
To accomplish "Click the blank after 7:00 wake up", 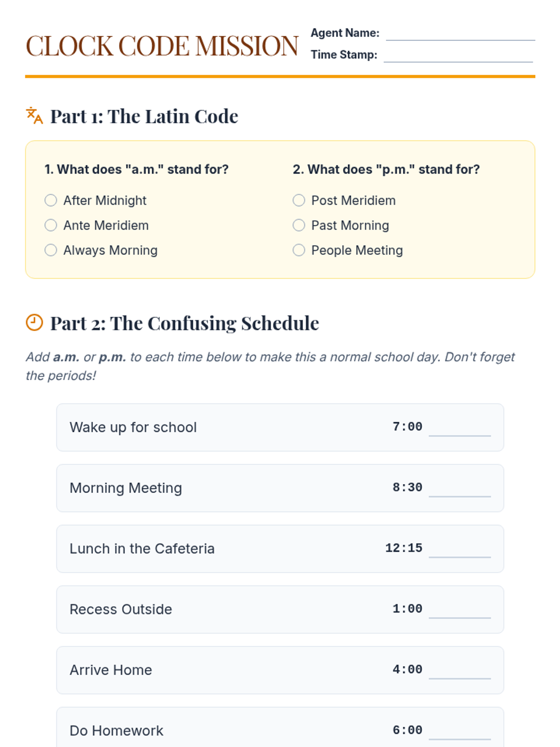I will (x=460, y=429).
